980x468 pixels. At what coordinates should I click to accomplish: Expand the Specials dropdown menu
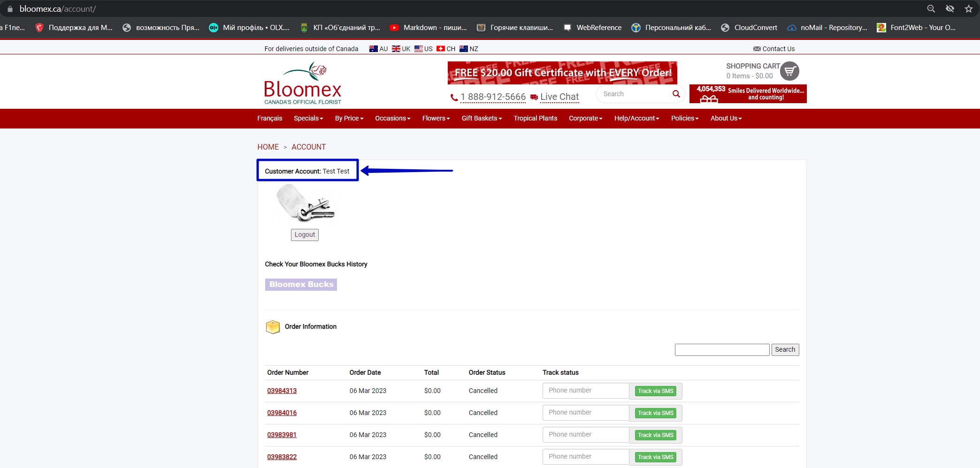click(308, 119)
